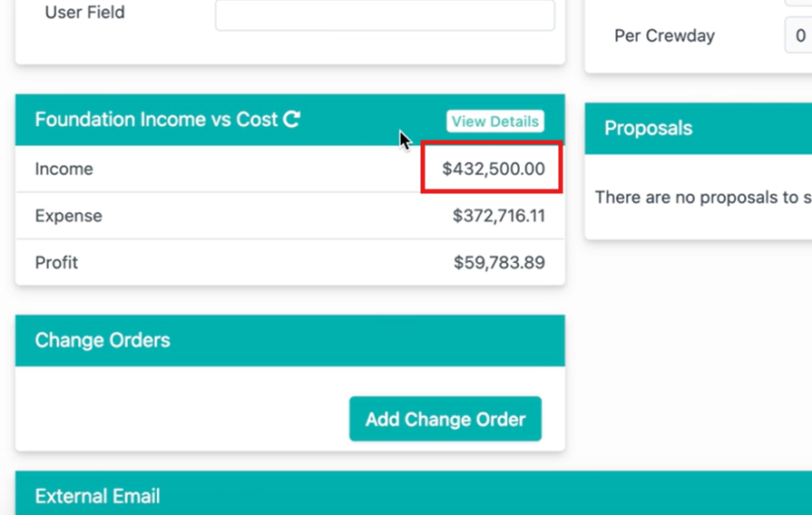
Task: Click the no proposals message text
Action: (x=703, y=197)
